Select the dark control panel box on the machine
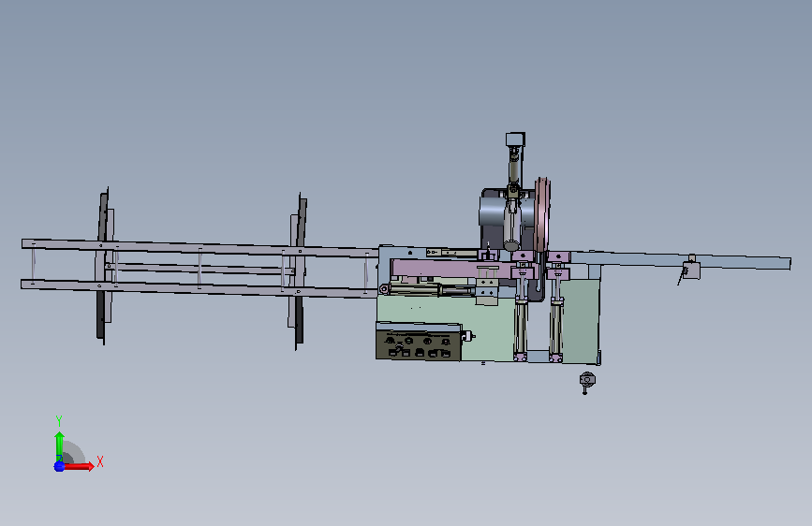The height and width of the screenshot is (526, 812). tap(419, 346)
